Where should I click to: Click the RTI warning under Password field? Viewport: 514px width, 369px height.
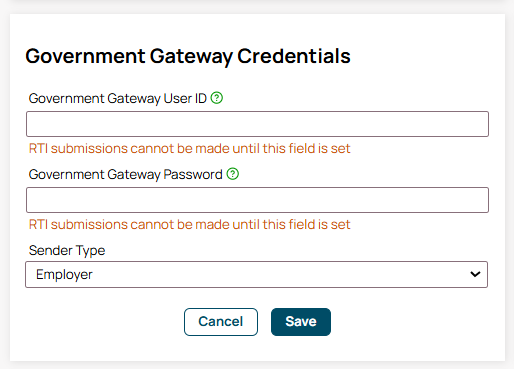tap(189, 224)
